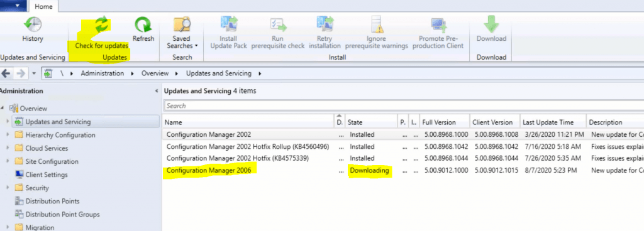This screenshot has height=231, width=644.
Task: Open the Saved Searches dropdown
Action: (182, 42)
